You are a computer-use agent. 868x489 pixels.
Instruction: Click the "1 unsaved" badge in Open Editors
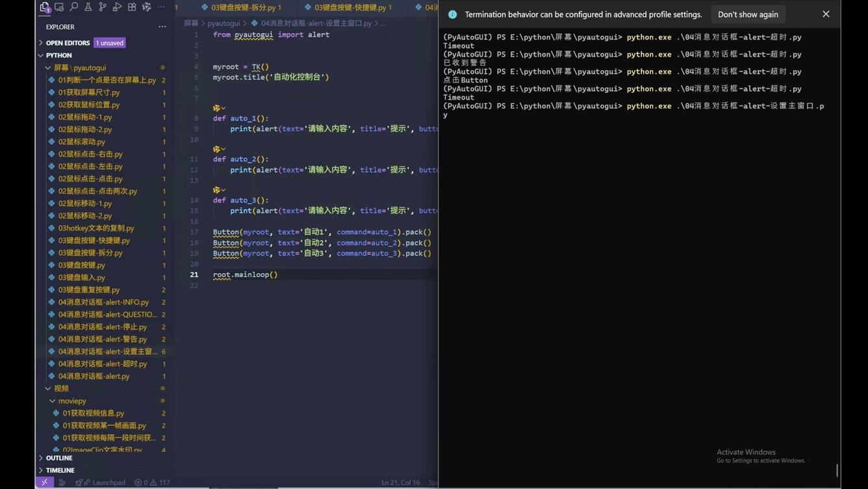109,43
